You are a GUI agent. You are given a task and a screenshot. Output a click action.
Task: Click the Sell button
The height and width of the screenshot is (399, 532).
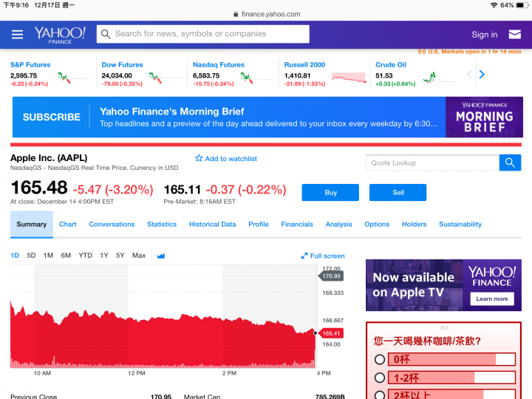(x=398, y=192)
